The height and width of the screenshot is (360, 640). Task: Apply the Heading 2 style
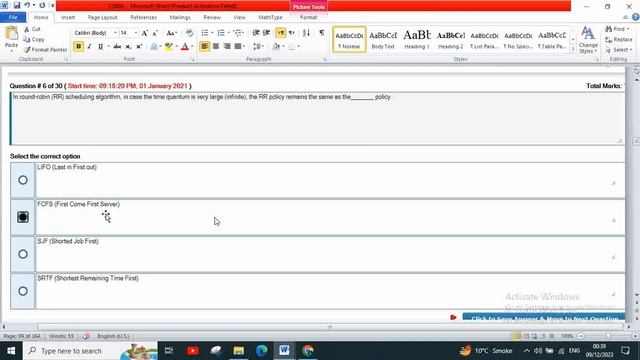click(451, 40)
